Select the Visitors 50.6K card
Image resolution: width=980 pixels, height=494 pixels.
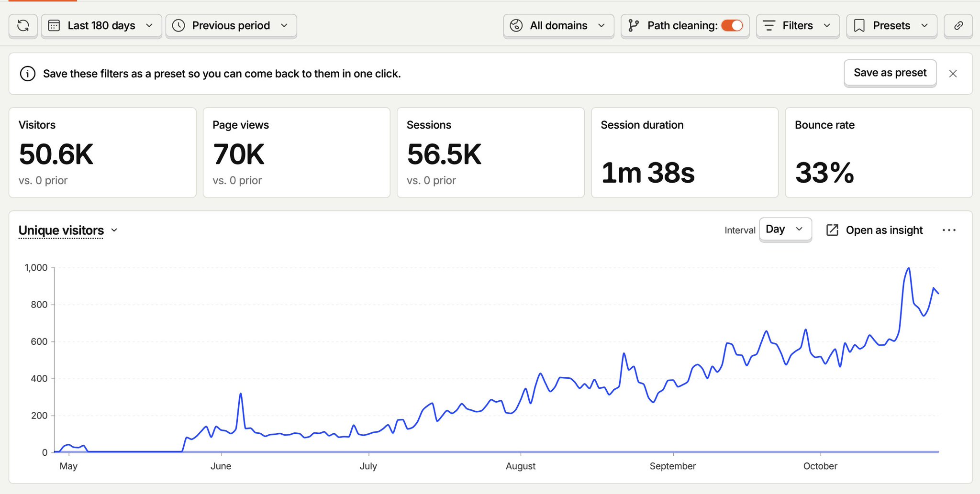click(x=102, y=153)
